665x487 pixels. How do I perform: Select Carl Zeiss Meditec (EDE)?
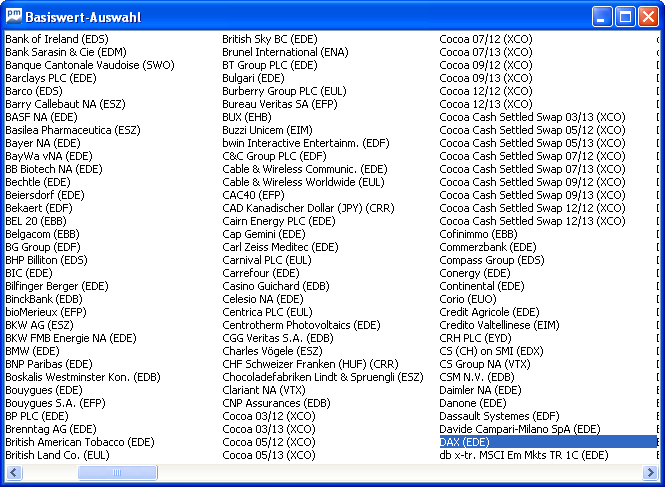[280, 247]
